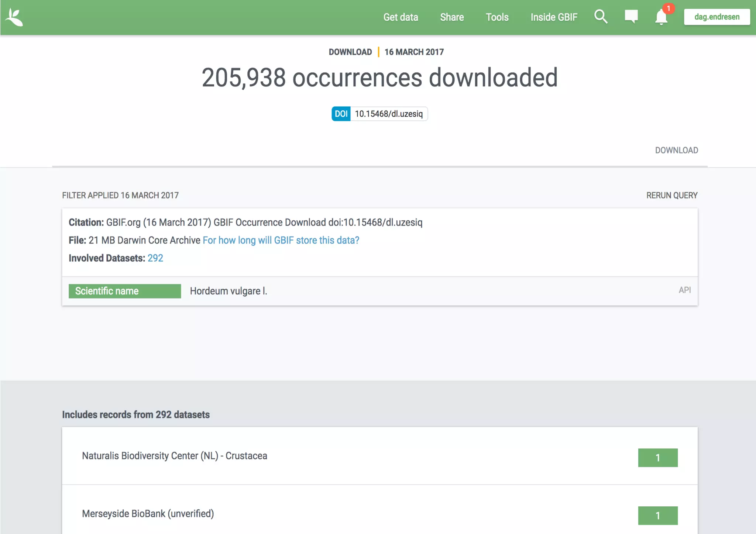Click the dag.endresen user button
The height and width of the screenshot is (534, 756).
click(717, 17)
